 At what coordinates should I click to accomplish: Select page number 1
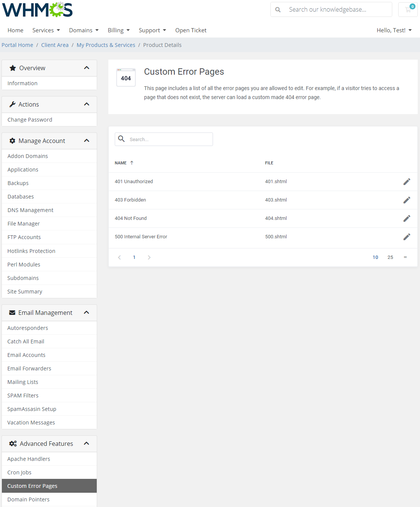tap(134, 257)
